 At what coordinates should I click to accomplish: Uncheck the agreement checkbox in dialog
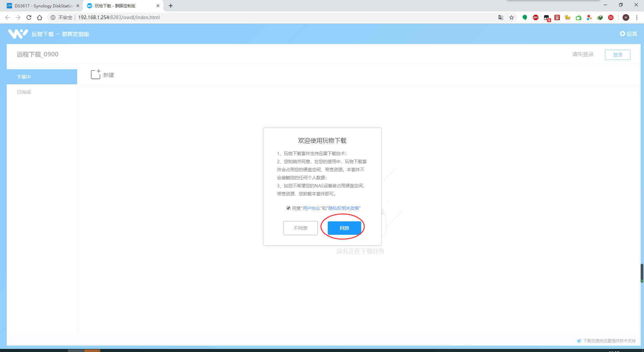[x=288, y=208]
